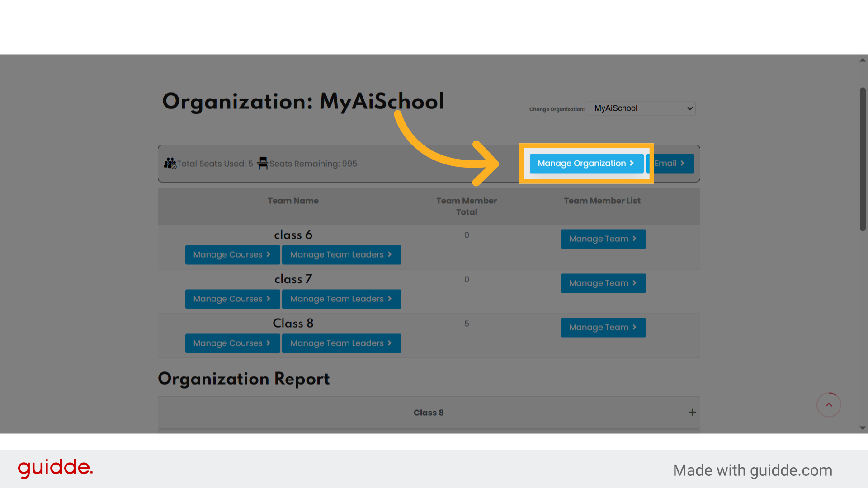Click the Manage Organization button
868x488 pixels.
pyautogui.click(x=586, y=163)
